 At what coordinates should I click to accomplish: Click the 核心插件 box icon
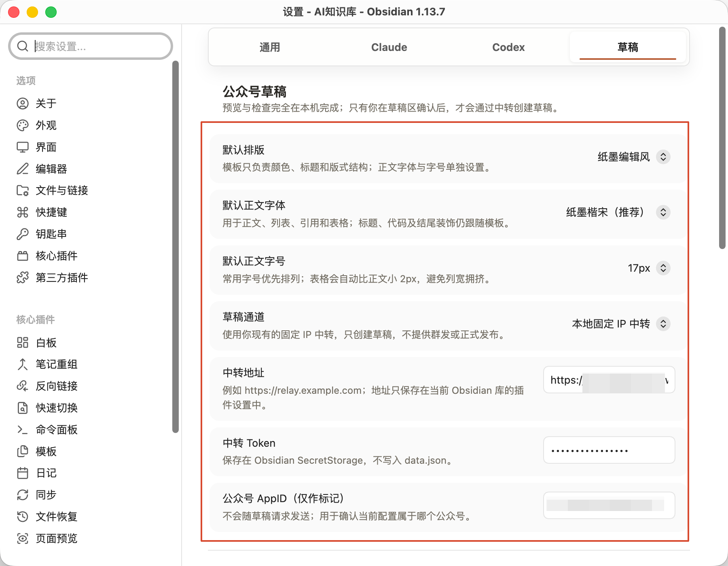pyautogui.click(x=23, y=256)
